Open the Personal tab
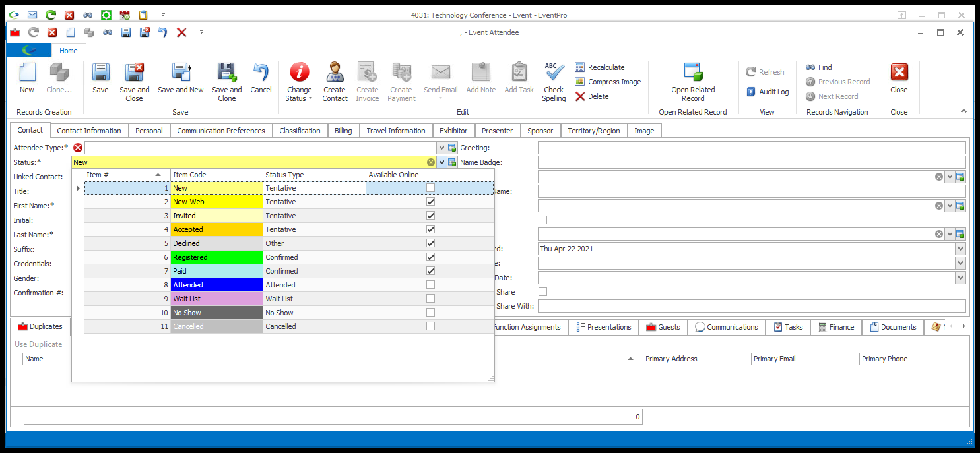The image size is (980, 453). click(x=149, y=131)
